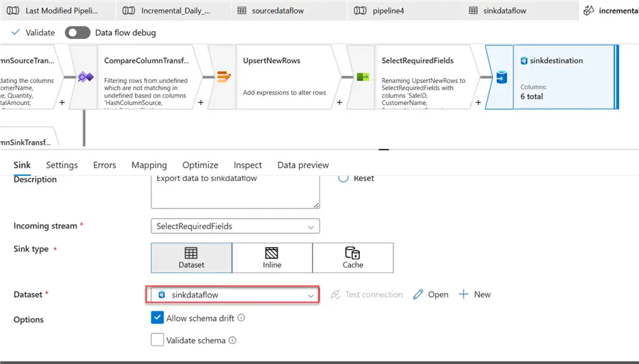
Task: Click the SelectRequiredFields select node icon
Action: pos(362,77)
